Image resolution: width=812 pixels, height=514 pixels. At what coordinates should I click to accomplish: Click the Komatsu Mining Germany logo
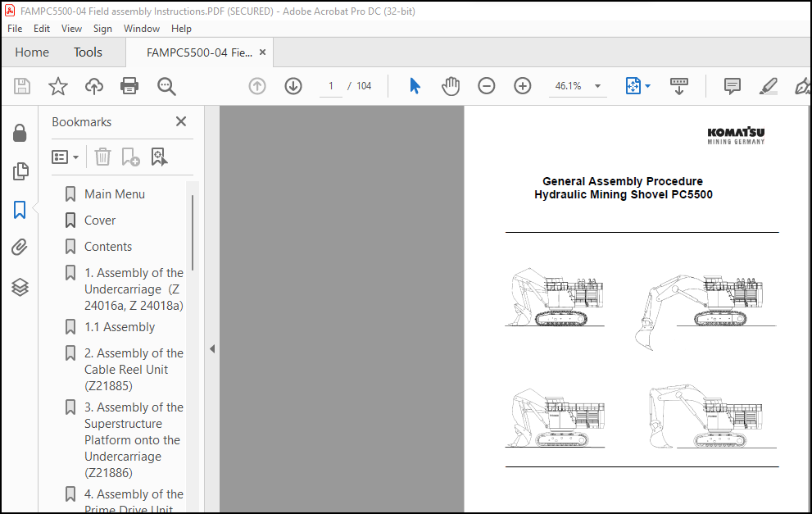[736, 136]
